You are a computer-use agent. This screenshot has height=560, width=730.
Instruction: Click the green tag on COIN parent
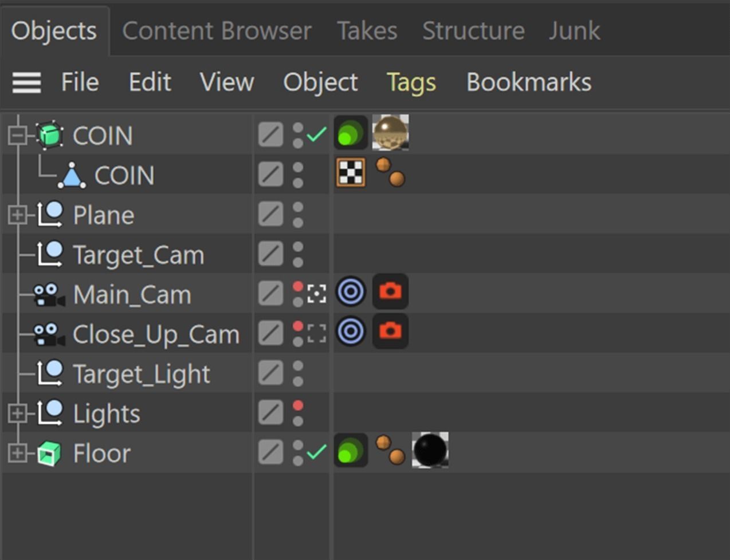pos(351,134)
